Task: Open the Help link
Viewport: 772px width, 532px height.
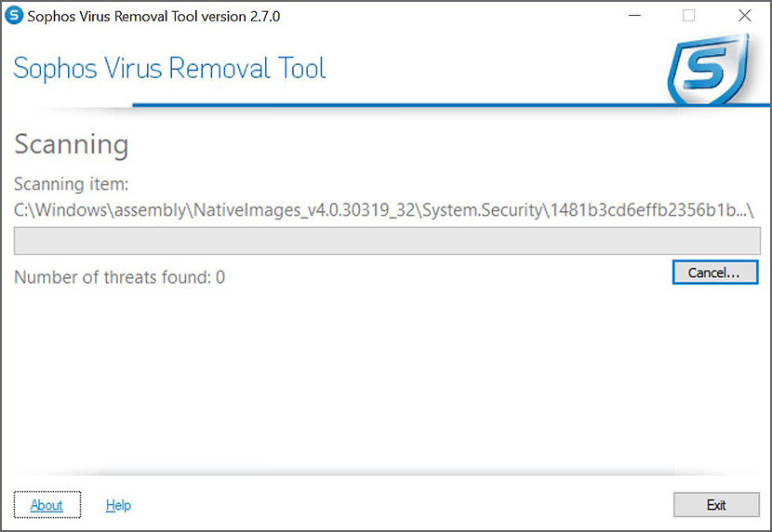Action: point(118,505)
